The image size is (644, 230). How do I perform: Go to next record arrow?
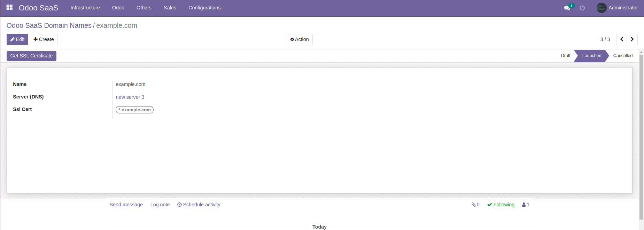(x=632, y=39)
